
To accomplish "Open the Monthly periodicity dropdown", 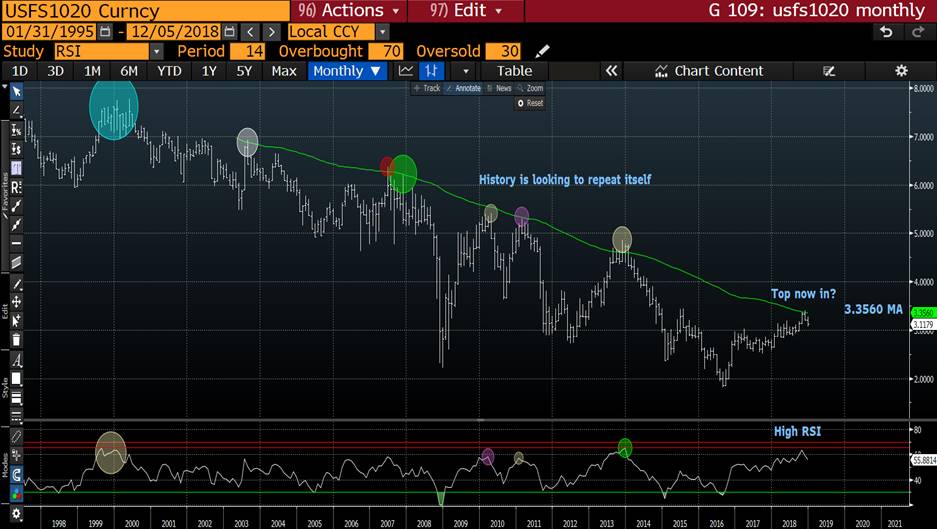I will [x=346, y=71].
